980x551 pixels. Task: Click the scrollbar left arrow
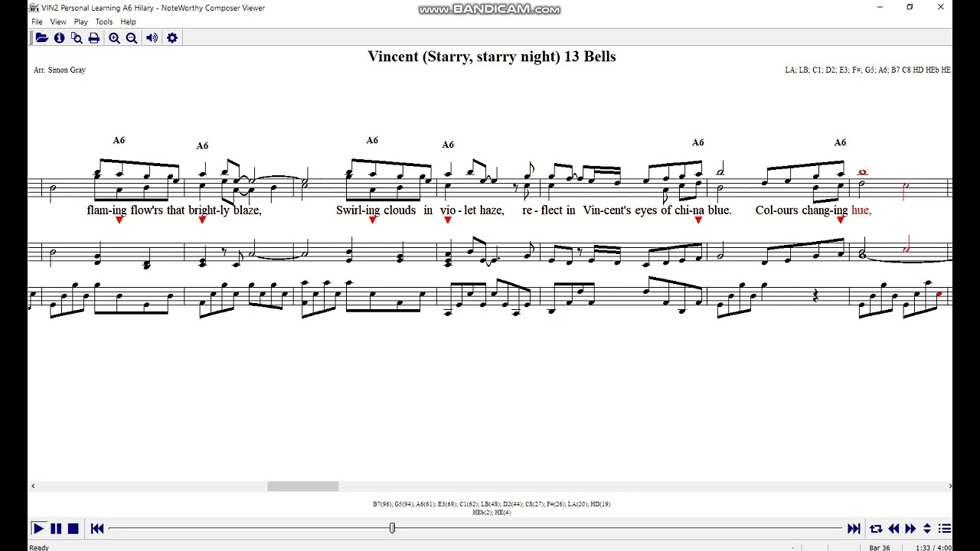point(33,486)
